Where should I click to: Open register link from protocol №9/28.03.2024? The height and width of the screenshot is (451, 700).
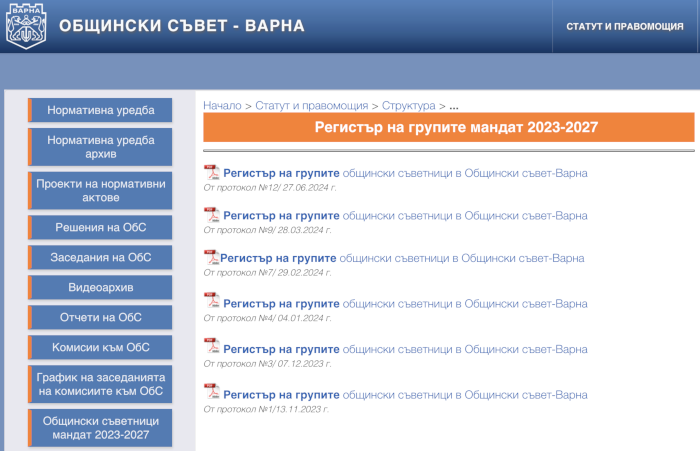[x=405, y=216]
